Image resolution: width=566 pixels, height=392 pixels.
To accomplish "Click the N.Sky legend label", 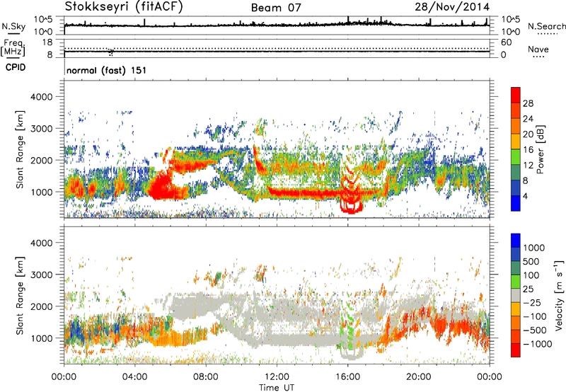I will tap(13, 26).
